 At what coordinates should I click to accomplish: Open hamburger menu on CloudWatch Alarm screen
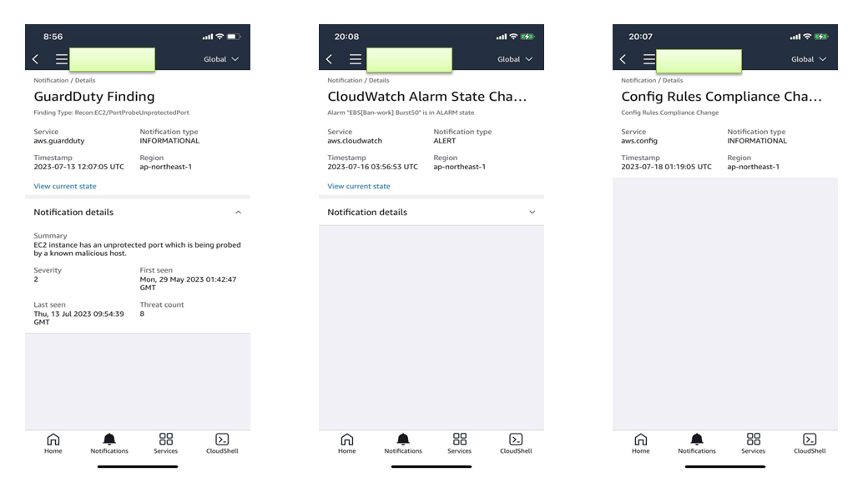pos(356,59)
